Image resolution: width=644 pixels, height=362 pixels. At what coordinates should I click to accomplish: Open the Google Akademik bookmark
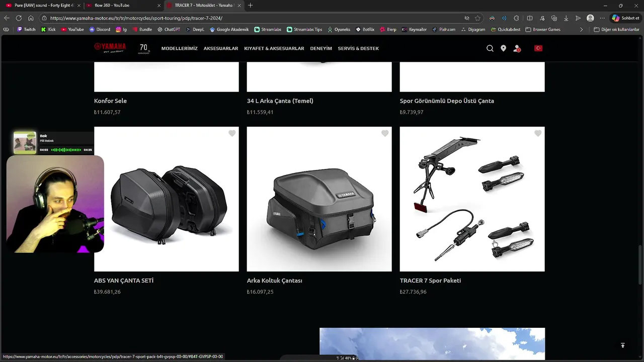pos(229,30)
